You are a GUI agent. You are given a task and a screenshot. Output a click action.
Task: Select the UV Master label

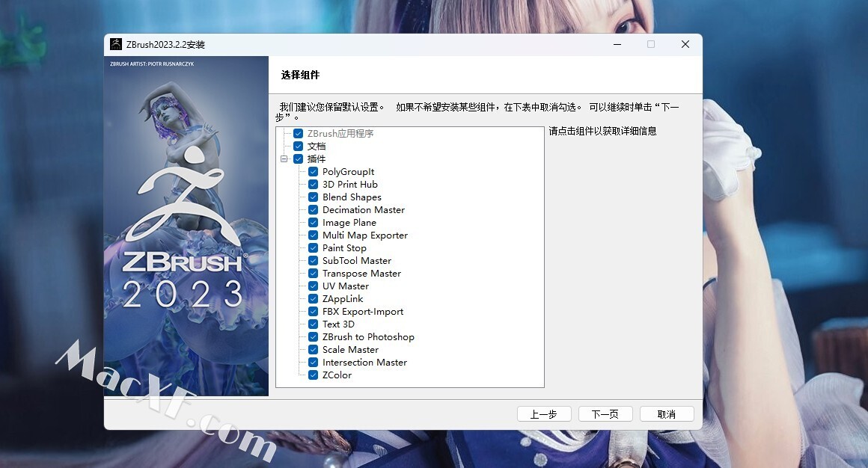click(x=346, y=286)
